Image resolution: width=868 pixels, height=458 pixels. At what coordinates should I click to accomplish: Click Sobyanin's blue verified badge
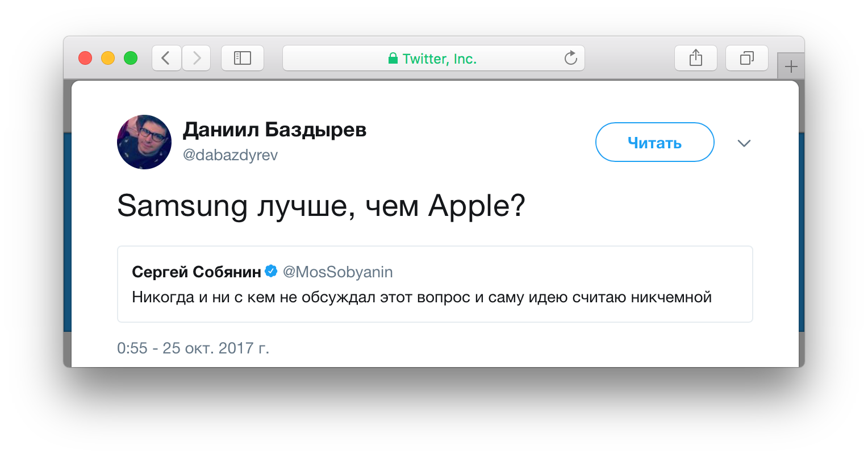(272, 272)
